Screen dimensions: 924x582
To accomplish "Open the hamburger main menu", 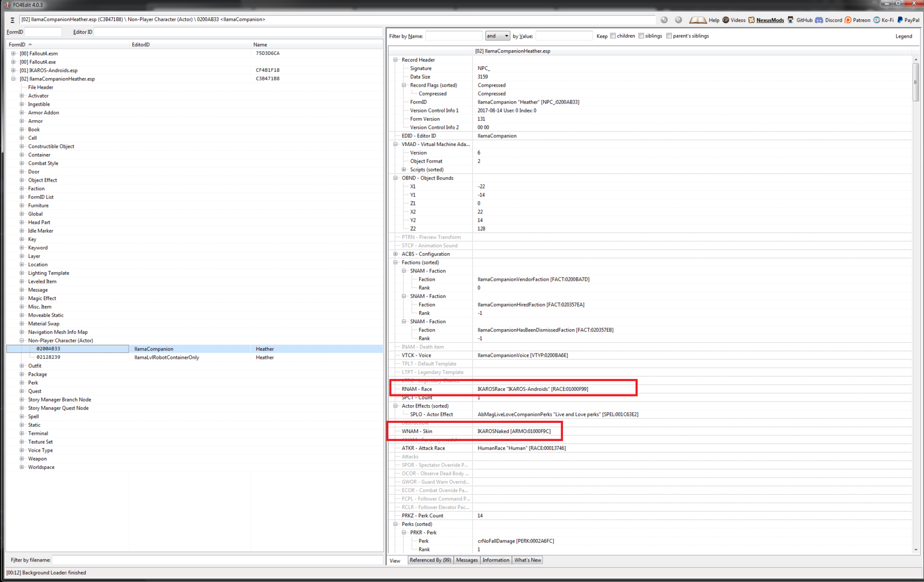I will point(12,20).
